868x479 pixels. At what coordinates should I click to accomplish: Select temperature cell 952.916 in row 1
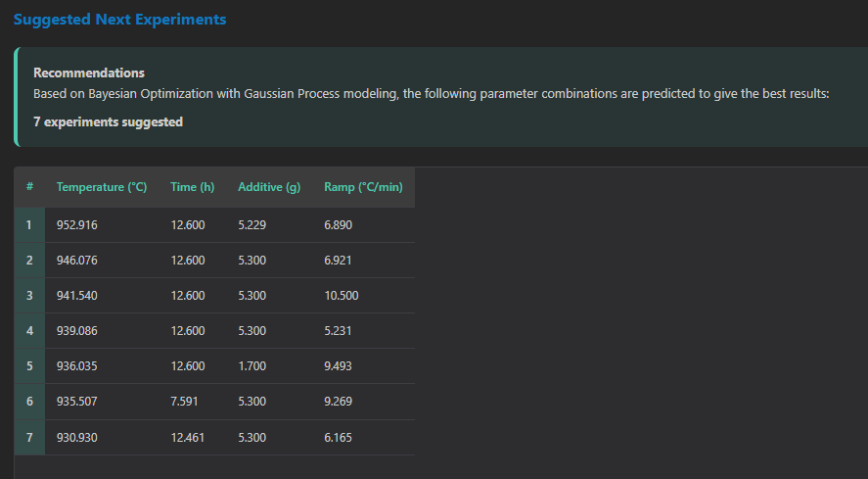tap(77, 225)
